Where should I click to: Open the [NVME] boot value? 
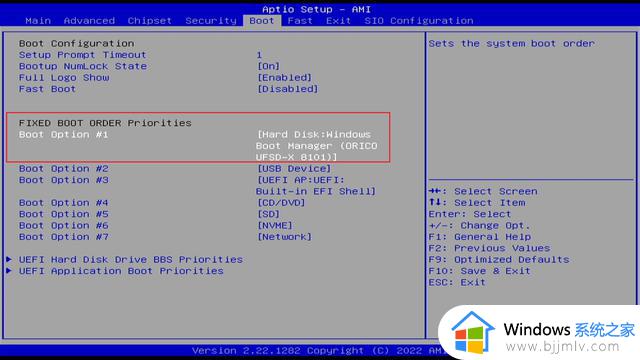click(x=275, y=226)
